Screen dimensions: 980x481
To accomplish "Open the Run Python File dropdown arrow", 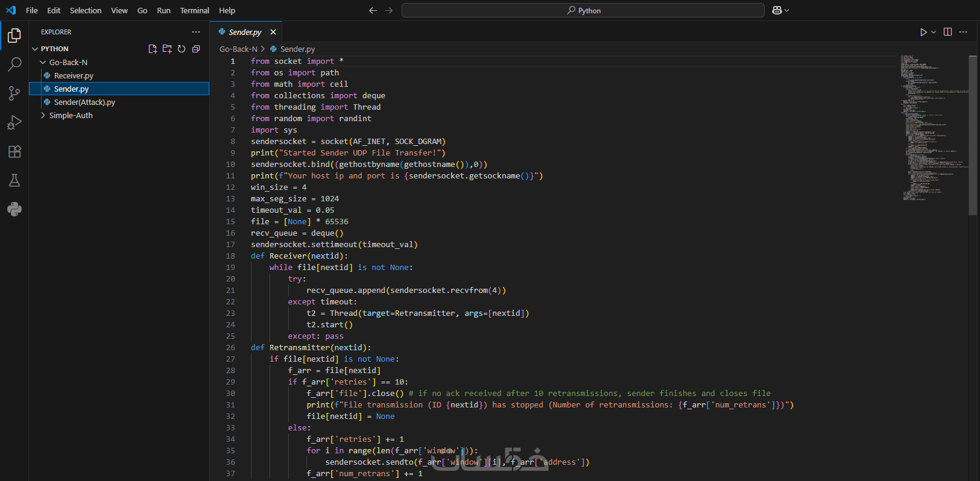I will 934,32.
